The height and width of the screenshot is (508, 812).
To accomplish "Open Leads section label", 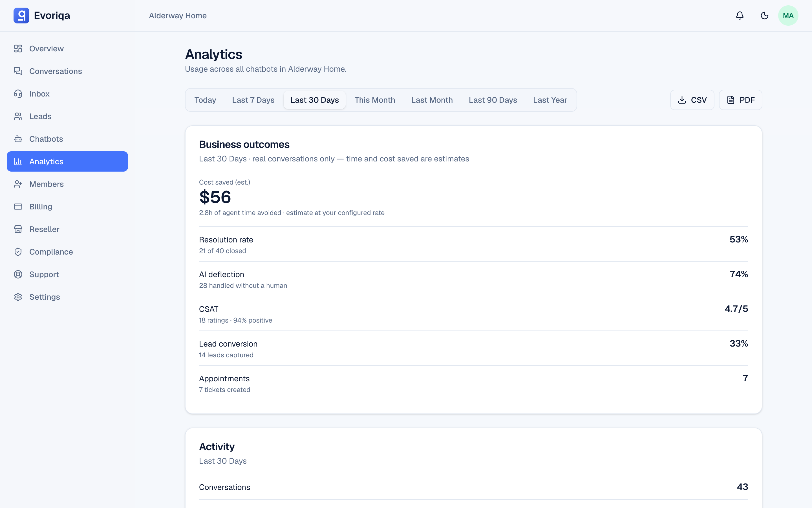I will coord(40,116).
